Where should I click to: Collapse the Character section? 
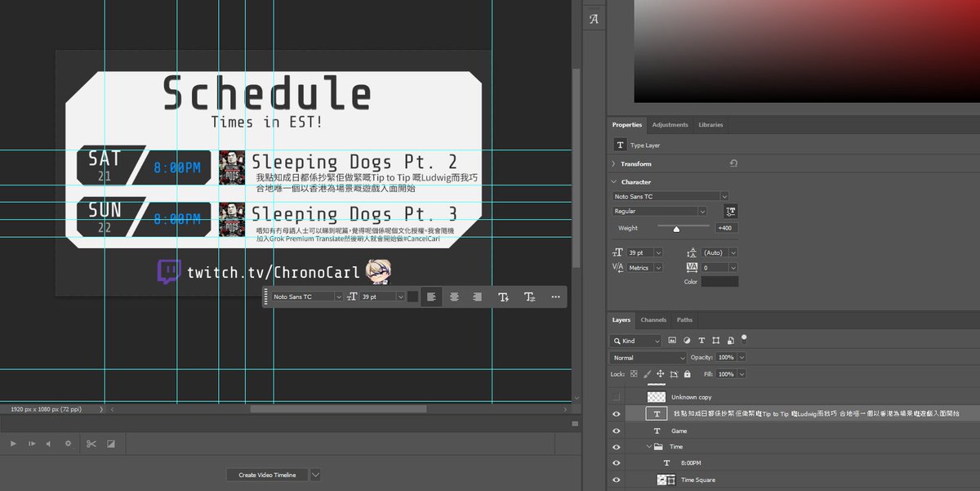[x=614, y=181]
